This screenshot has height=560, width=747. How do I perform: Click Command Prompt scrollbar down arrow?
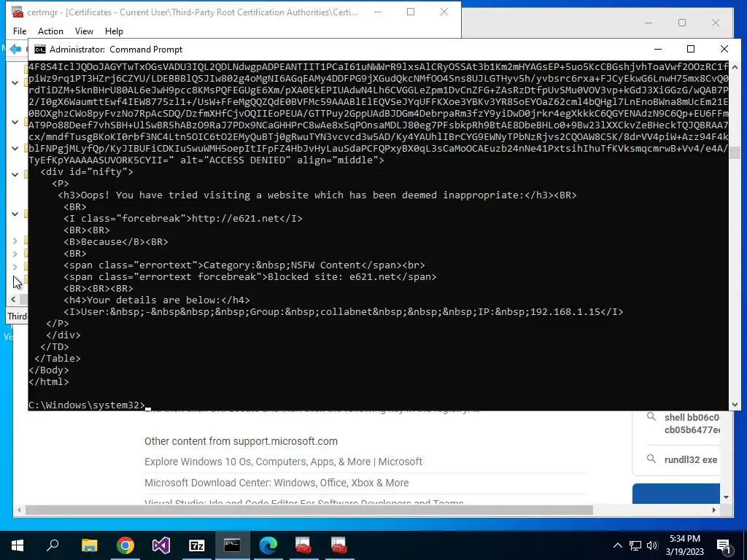tap(735, 404)
